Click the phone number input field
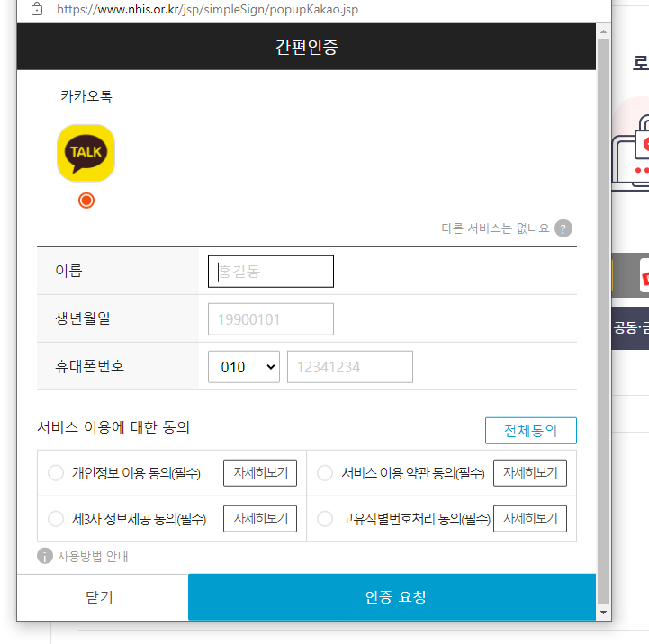The width and height of the screenshot is (649, 644). pyautogui.click(x=350, y=367)
